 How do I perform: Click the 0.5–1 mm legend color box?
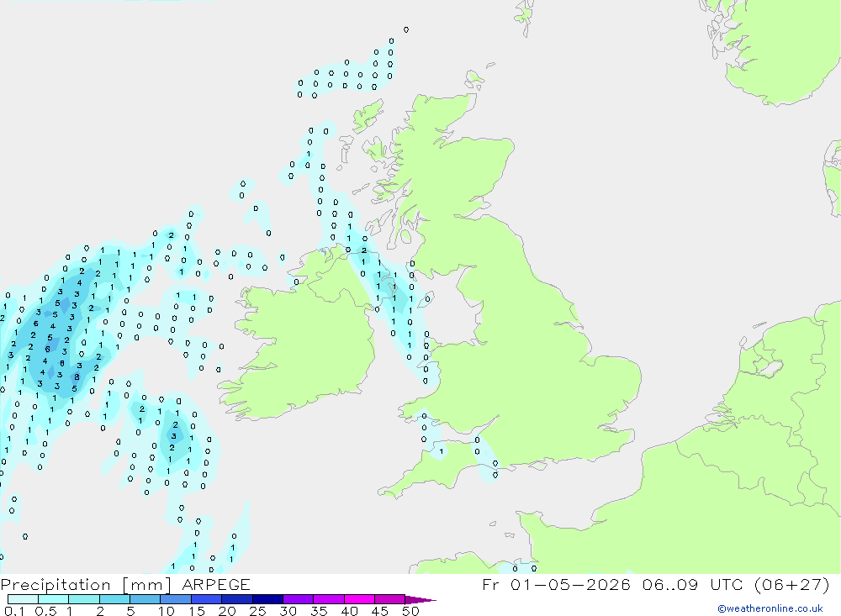[x=54, y=599]
